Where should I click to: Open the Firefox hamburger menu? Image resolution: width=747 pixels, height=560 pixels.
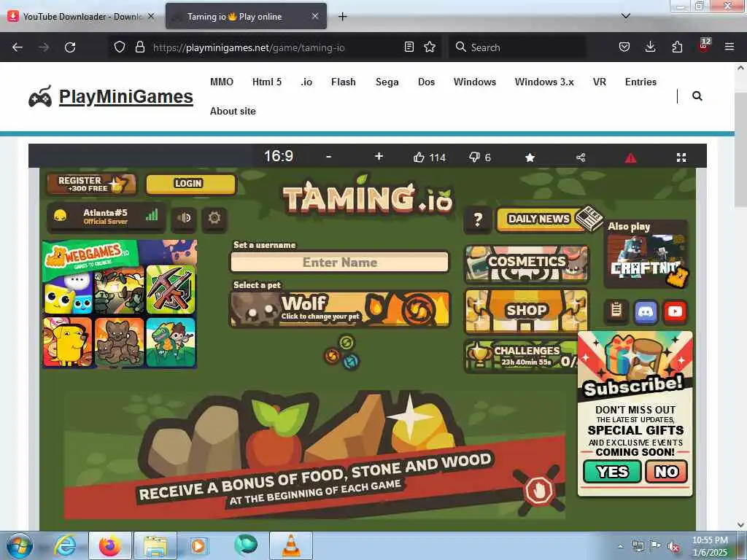pyautogui.click(x=729, y=47)
